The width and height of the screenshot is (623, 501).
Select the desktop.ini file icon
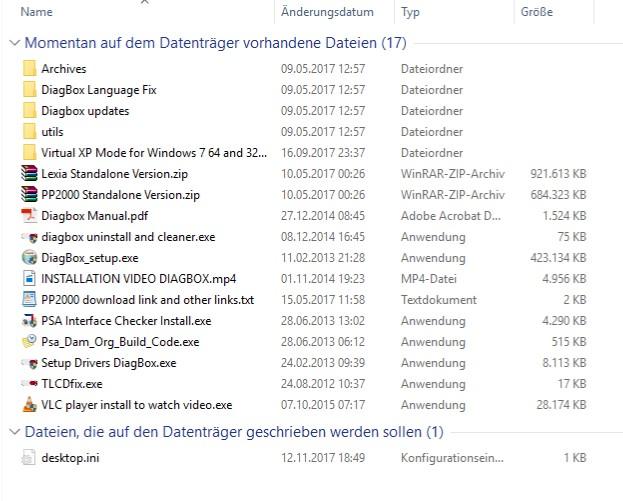(x=29, y=458)
